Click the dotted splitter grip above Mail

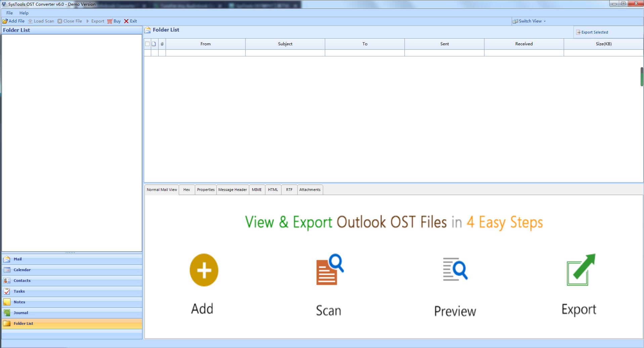tap(71, 253)
